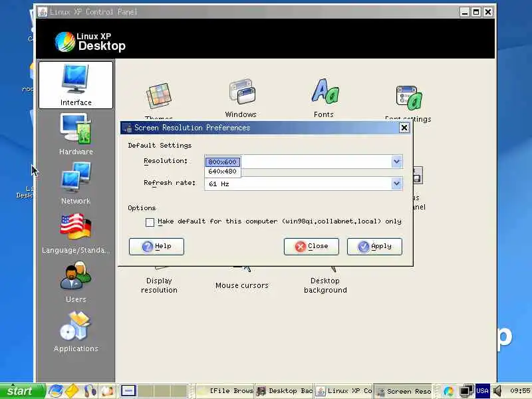
Task: Open the Applications category
Action: [76, 331]
